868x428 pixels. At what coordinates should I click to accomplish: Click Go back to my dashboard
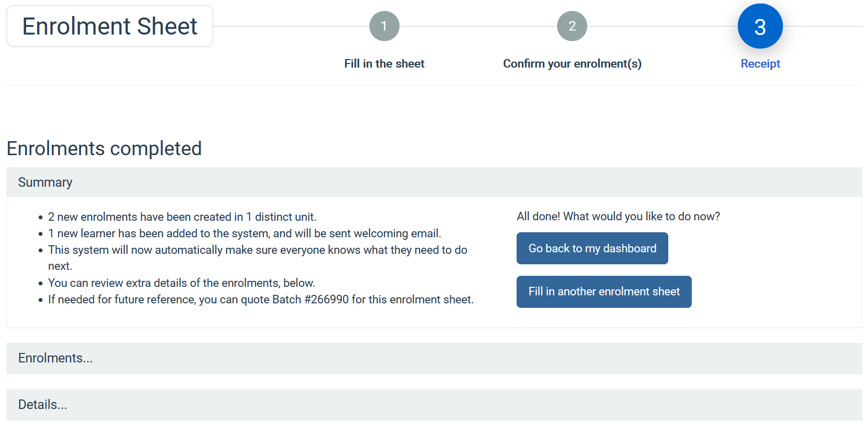tap(592, 248)
